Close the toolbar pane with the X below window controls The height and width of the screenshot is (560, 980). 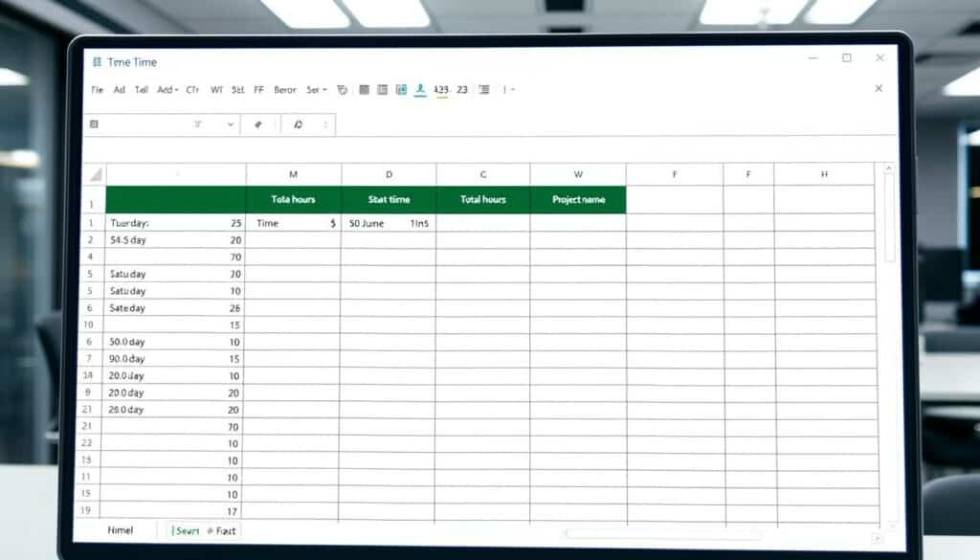[879, 89]
